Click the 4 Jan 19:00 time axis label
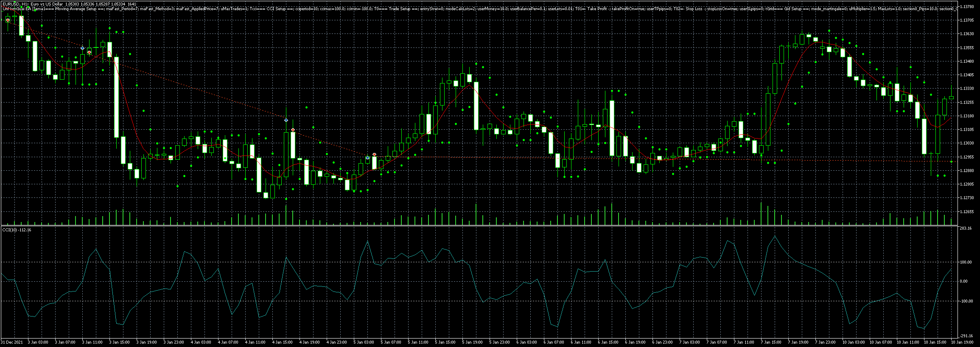Screen dimensions: 980x347 coord(309,342)
